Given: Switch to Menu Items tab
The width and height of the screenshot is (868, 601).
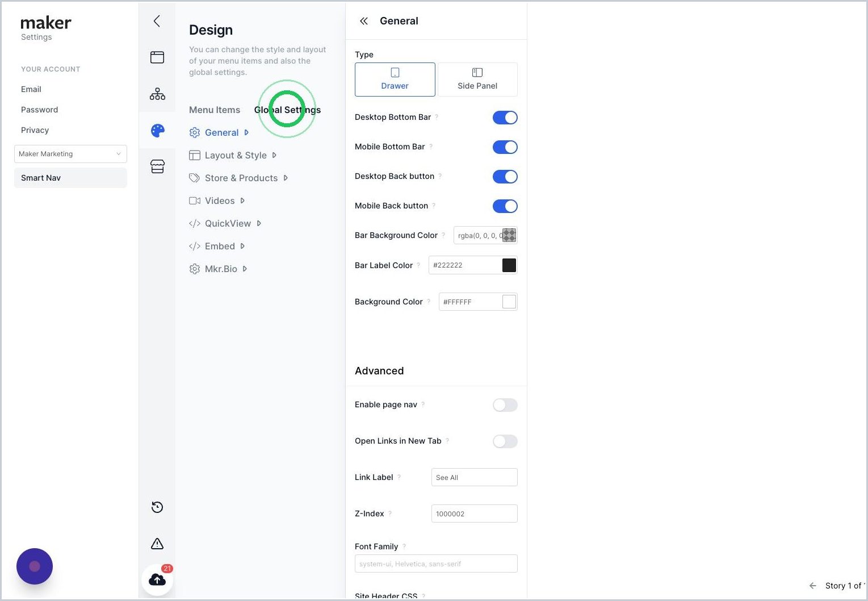Looking at the screenshot, I should 215,110.
